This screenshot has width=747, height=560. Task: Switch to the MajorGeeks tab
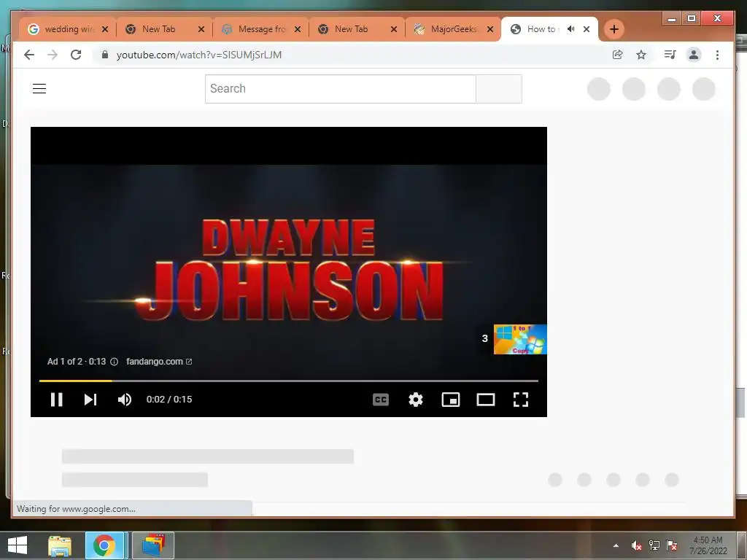point(452,29)
